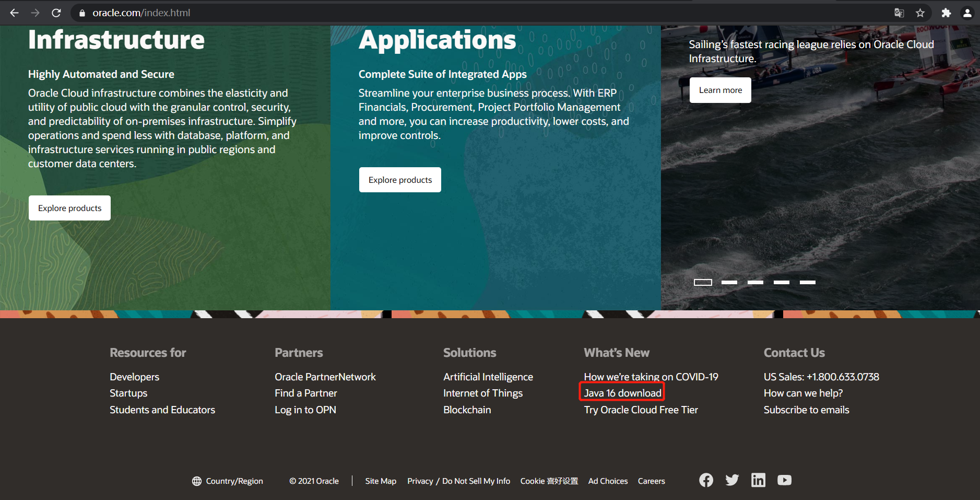Viewport: 980px width, 500px height.
Task: Select the second carousel slide indicator
Action: (x=729, y=282)
